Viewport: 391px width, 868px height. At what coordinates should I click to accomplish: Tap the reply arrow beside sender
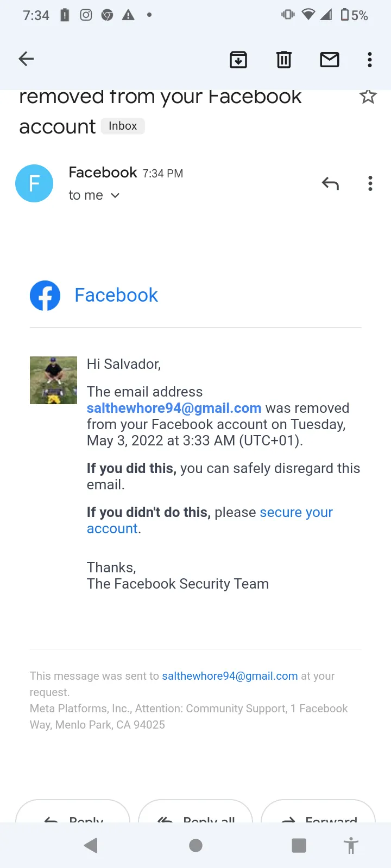330,183
